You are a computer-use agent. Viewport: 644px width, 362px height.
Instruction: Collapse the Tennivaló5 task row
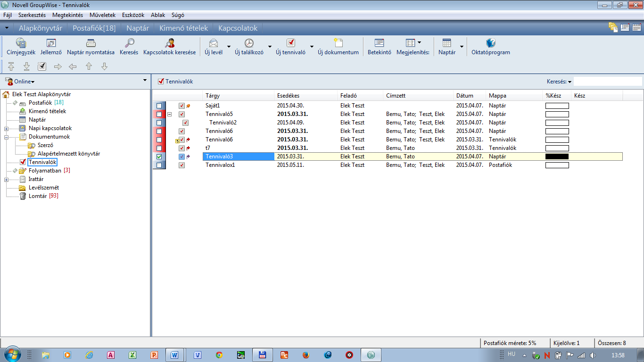[x=169, y=114]
